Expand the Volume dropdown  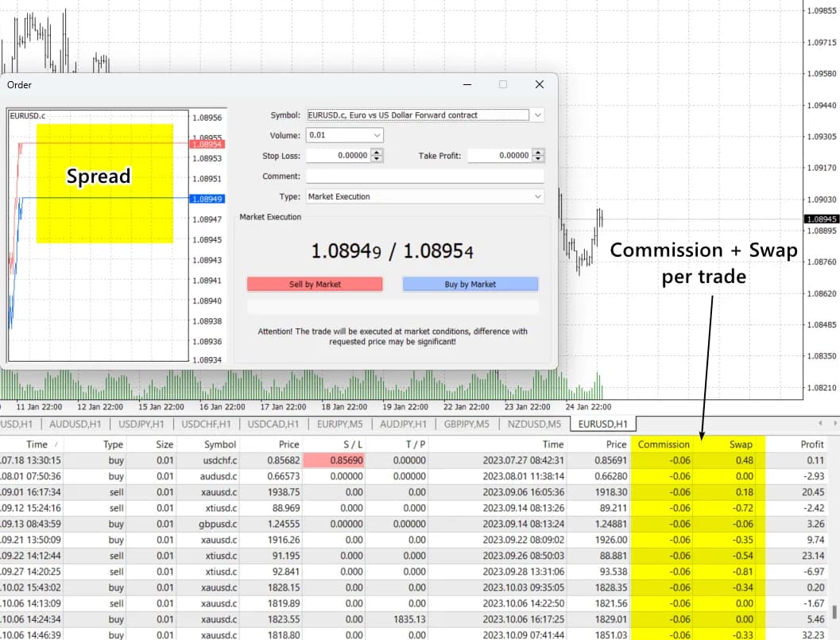[x=377, y=135]
